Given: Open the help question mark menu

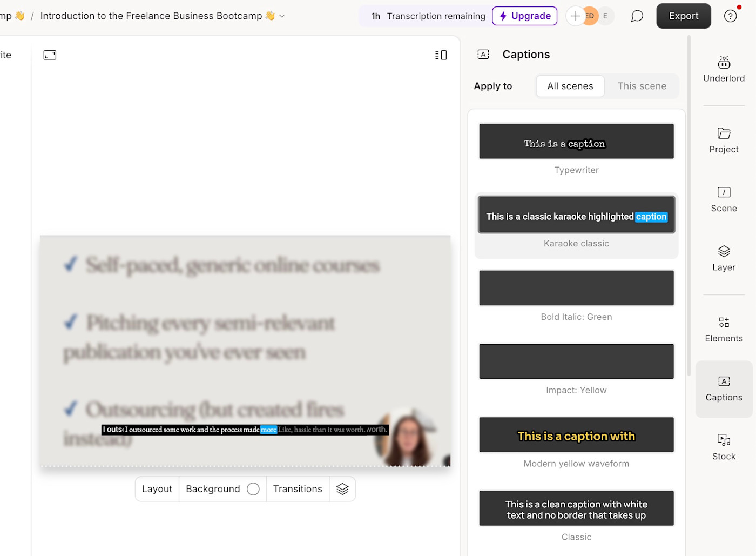Looking at the screenshot, I should pyautogui.click(x=730, y=16).
